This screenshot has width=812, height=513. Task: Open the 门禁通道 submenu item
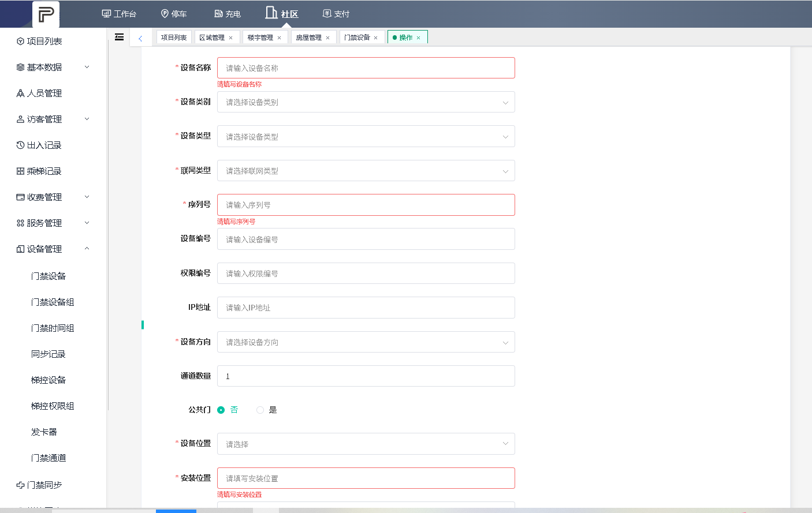[49, 458]
